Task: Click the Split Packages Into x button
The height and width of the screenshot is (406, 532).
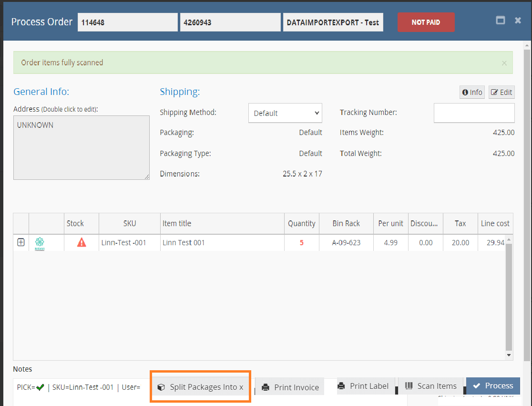Action: [200, 387]
